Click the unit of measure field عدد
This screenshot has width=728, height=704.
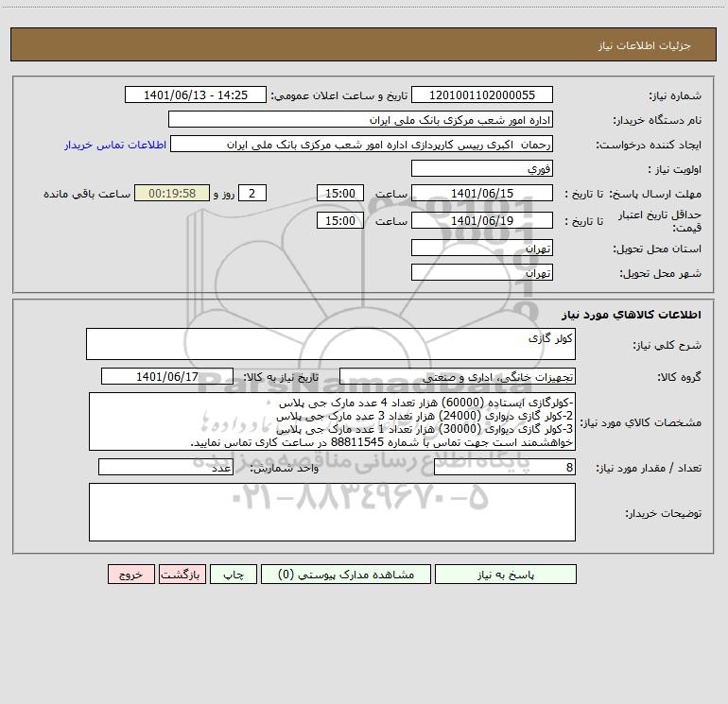tap(165, 468)
